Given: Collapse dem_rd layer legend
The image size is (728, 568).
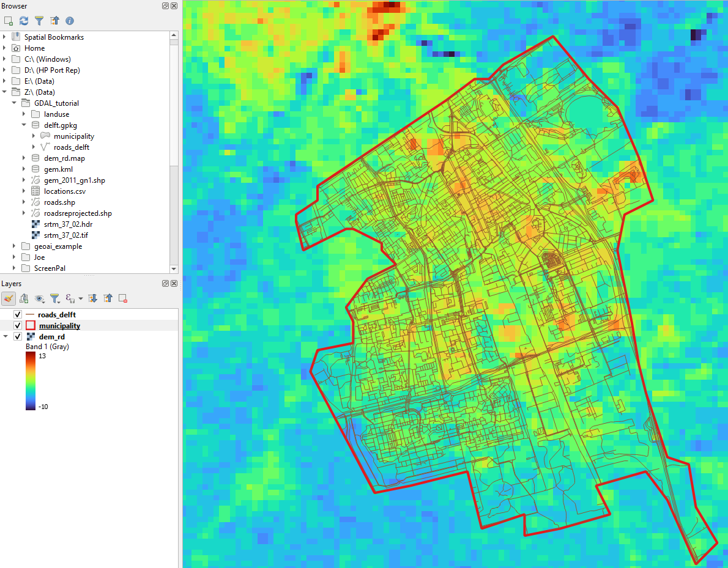Looking at the screenshot, I should tap(6, 337).
